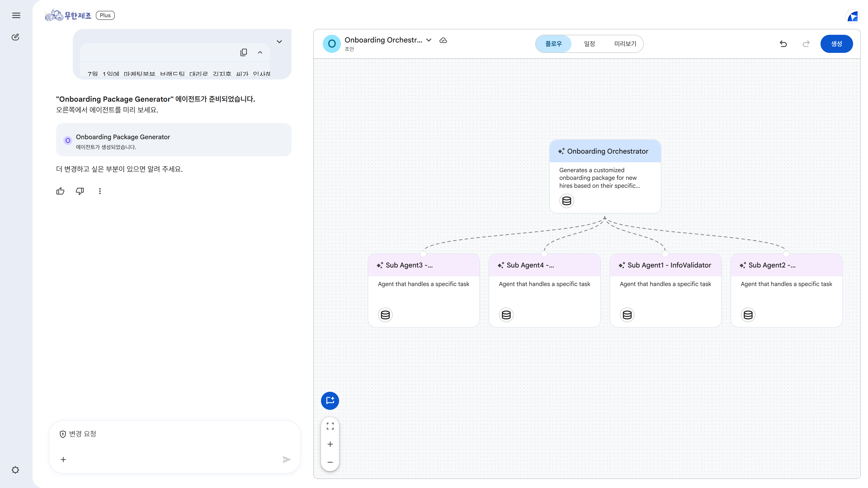Click Sub Agent2's 'Agent that handles a specific task' text
This screenshot has height=488, width=868.
[x=786, y=284]
